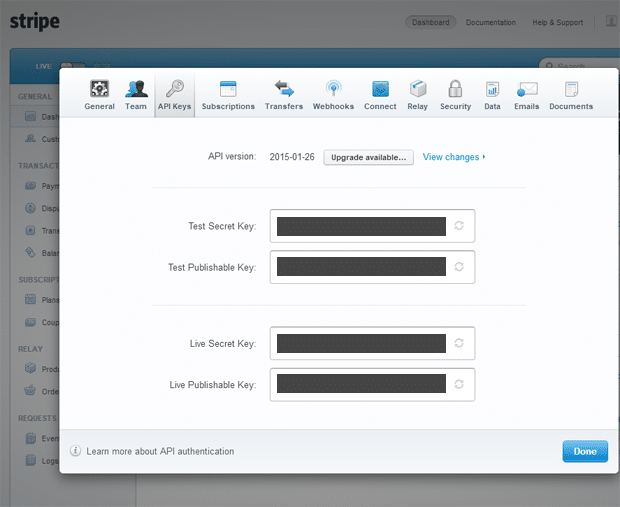Open the Relay settings tab
620x507 pixels.
click(418, 95)
